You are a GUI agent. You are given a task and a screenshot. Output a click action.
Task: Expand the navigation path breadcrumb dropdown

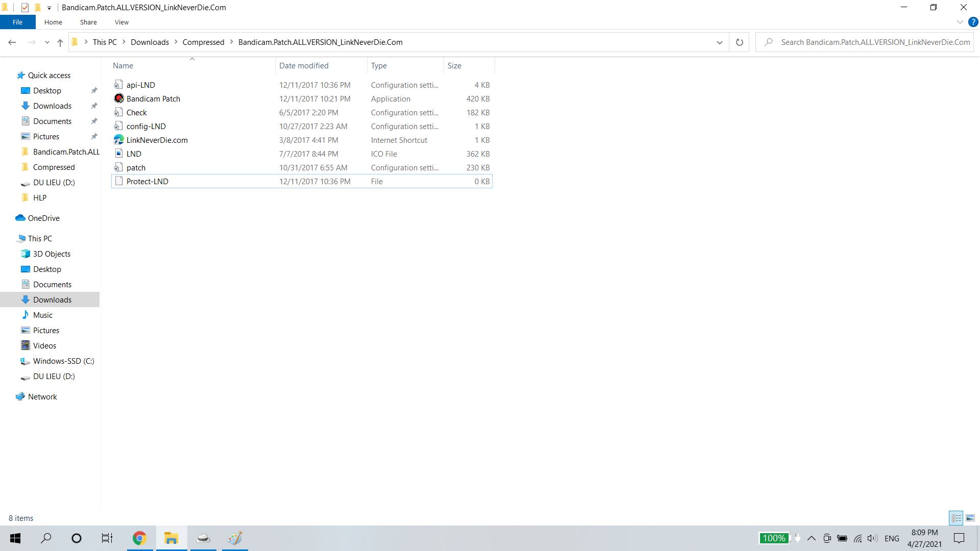(x=718, y=42)
